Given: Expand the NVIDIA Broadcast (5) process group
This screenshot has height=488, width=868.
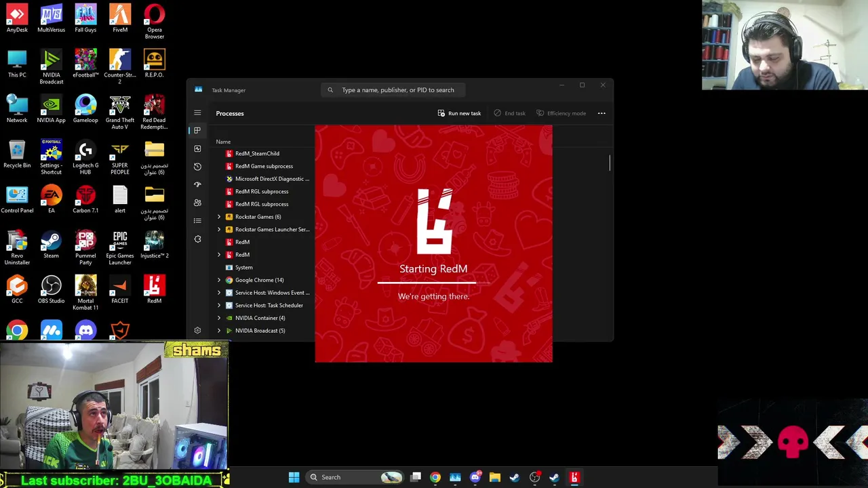Looking at the screenshot, I should pos(219,331).
